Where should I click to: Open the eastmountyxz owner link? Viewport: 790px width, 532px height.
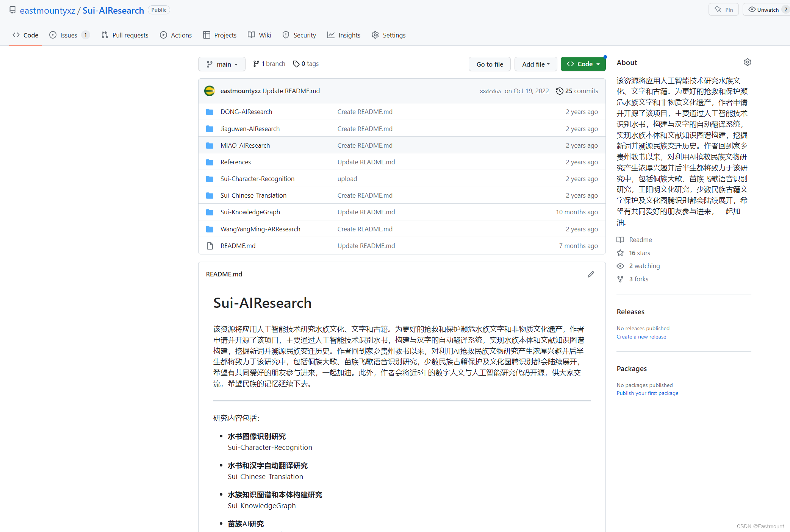pyautogui.click(x=47, y=10)
